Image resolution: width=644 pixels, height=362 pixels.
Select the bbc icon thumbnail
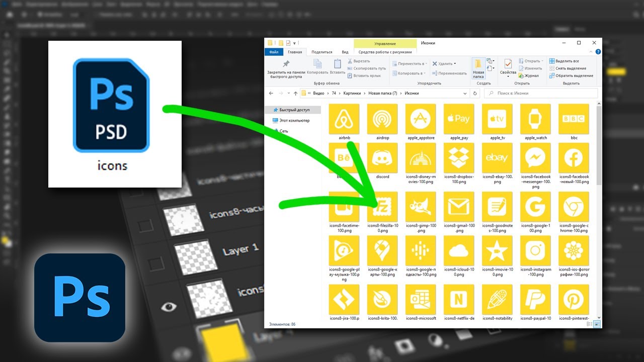(574, 119)
